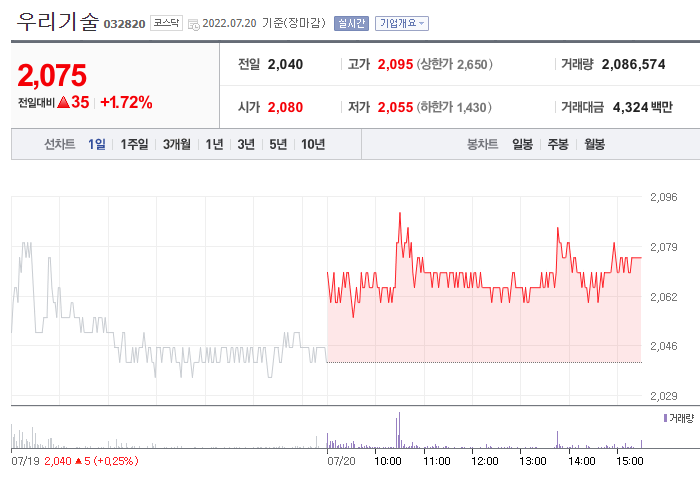Viewport: 700px width, 480px height.
Task: Click the 전일 value 2,040
Action: 285,64
